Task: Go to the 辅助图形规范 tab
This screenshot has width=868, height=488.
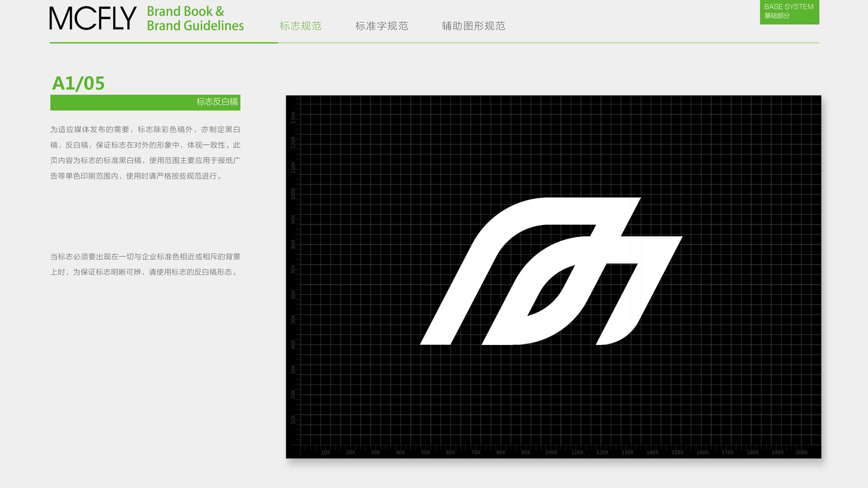Action: [473, 26]
